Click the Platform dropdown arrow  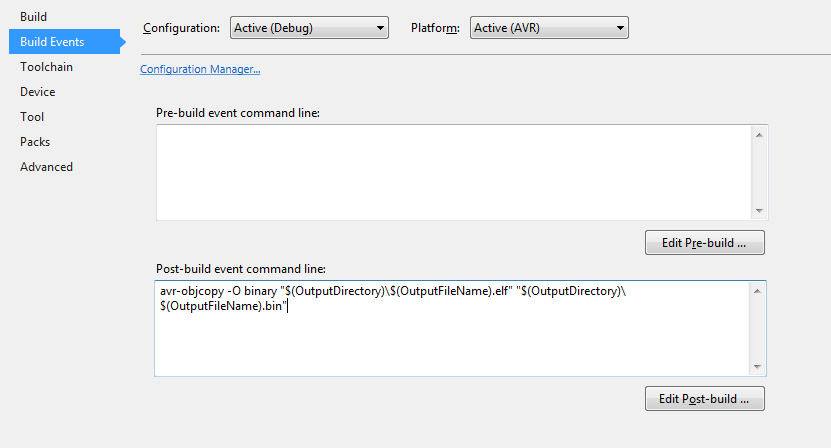620,28
